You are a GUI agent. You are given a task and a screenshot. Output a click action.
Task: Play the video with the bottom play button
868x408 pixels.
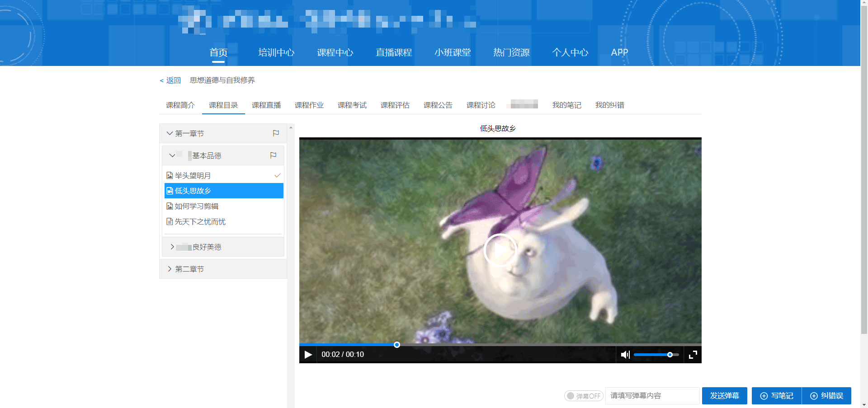click(x=308, y=355)
